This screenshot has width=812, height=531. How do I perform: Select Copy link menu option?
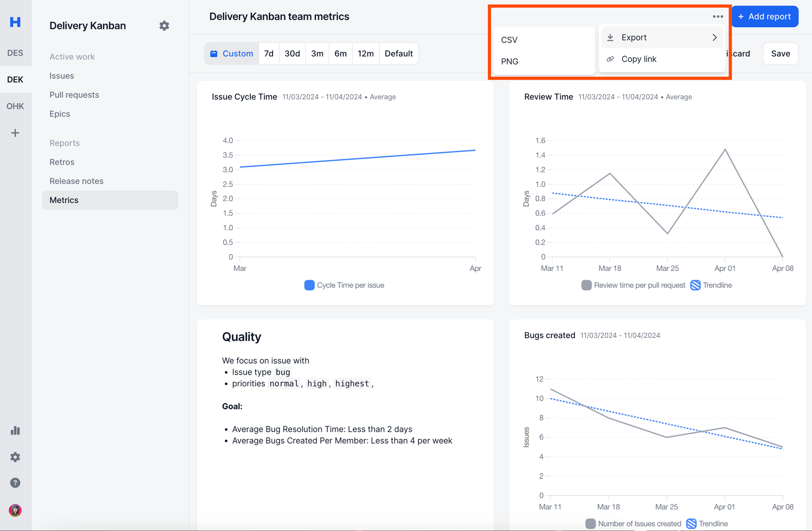click(639, 59)
